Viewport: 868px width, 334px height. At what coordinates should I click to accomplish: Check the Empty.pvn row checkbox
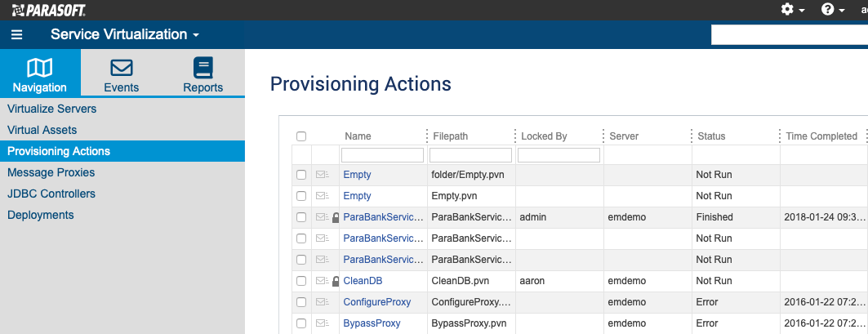[x=301, y=196]
